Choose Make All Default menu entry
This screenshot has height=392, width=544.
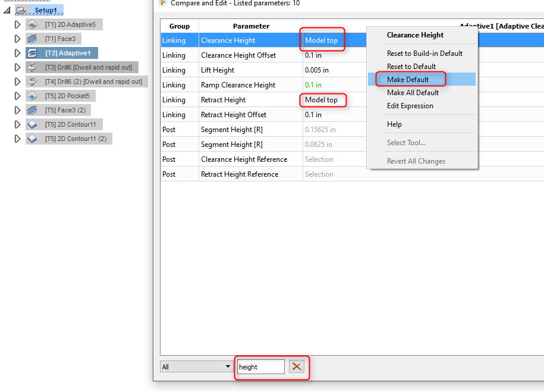point(413,93)
